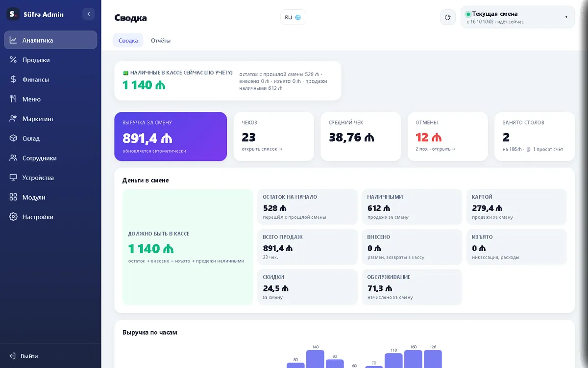The image size is (588, 368).
Task: Open the Настройки gear icon
Action: (x=13, y=217)
